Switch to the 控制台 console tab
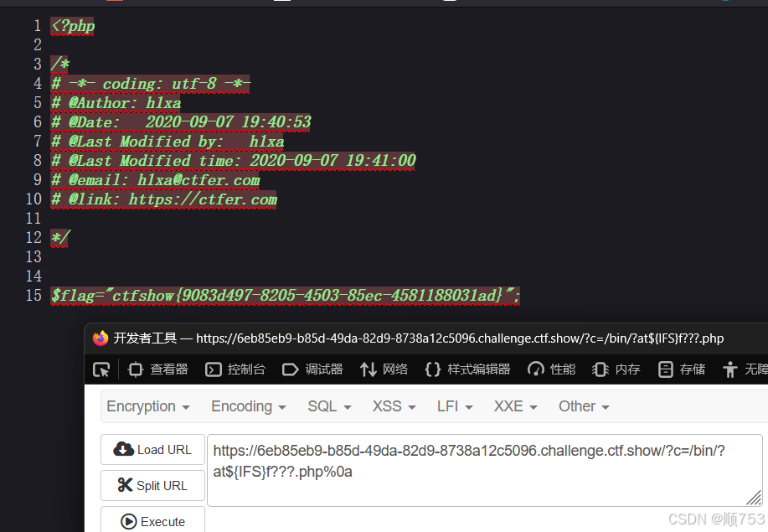This screenshot has width=768, height=532. coord(235,369)
